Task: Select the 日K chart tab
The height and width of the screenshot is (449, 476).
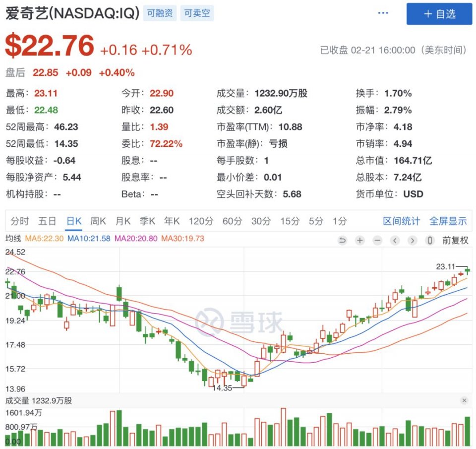Action: 74,221
